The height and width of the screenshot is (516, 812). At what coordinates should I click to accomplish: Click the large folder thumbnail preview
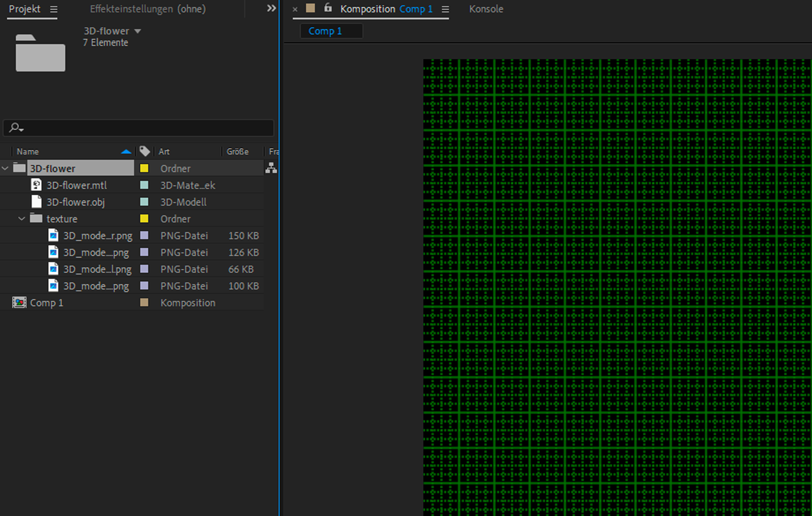(x=40, y=53)
